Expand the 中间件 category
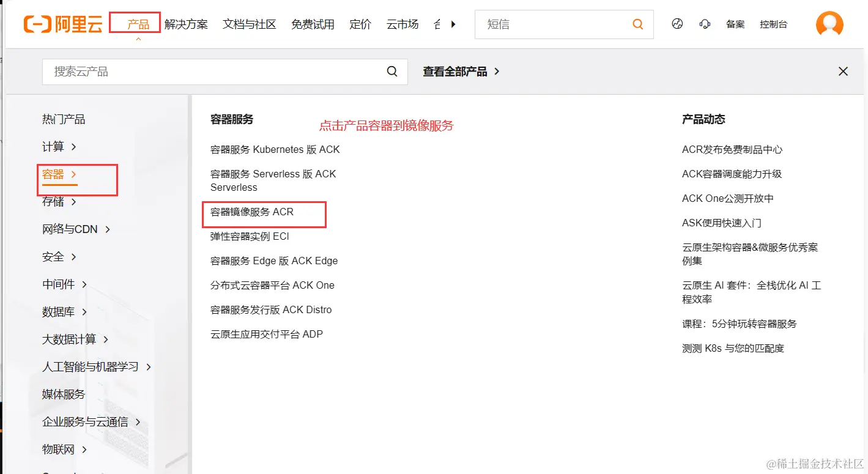Screen dimensions: 868x474 pos(65,284)
